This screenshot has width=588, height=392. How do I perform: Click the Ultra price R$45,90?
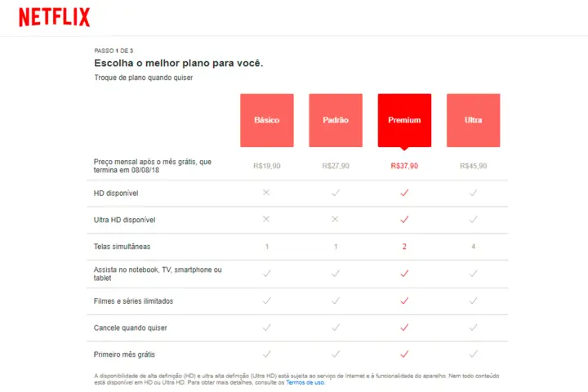(x=473, y=166)
